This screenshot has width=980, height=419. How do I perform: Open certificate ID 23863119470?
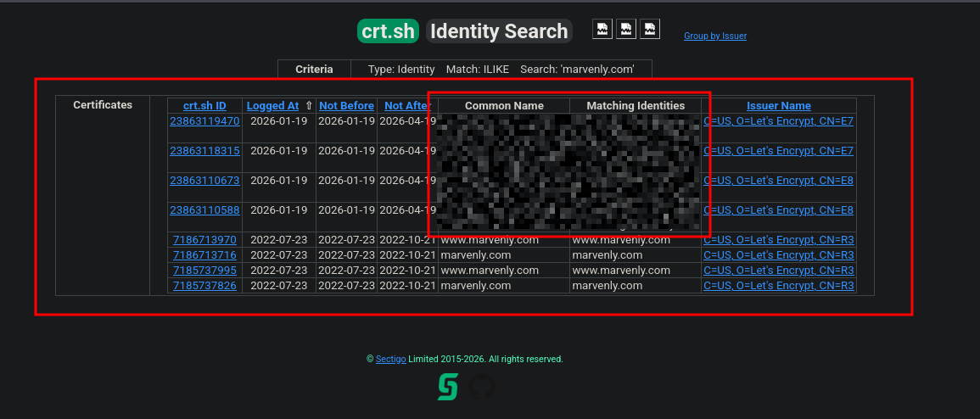click(204, 121)
